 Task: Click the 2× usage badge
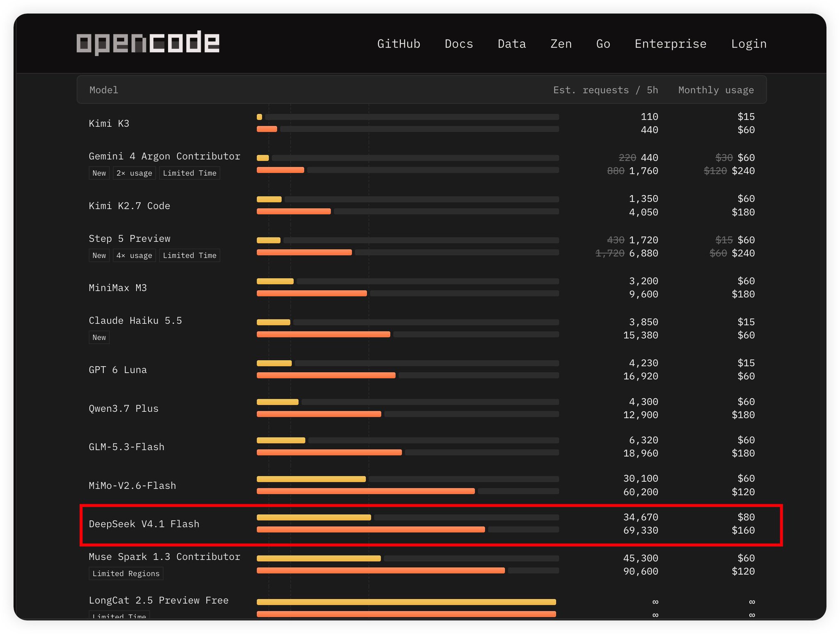coord(134,173)
